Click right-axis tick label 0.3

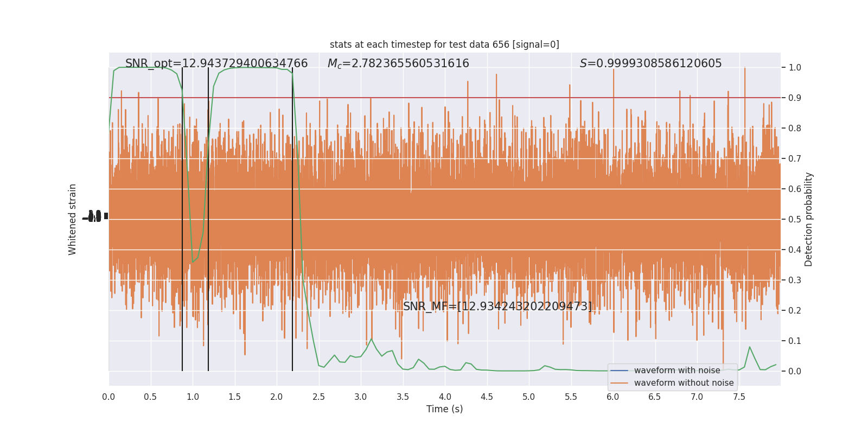pyautogui.click(x=795, y=280)
